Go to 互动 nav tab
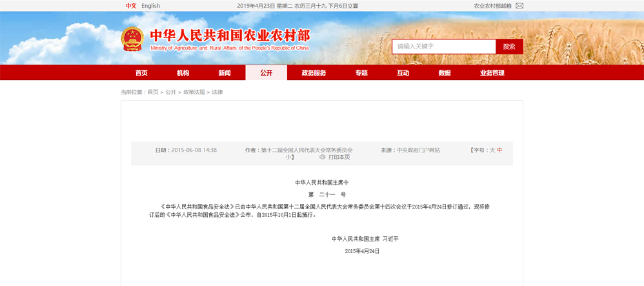The image size is (644, 286). point(403,73)
